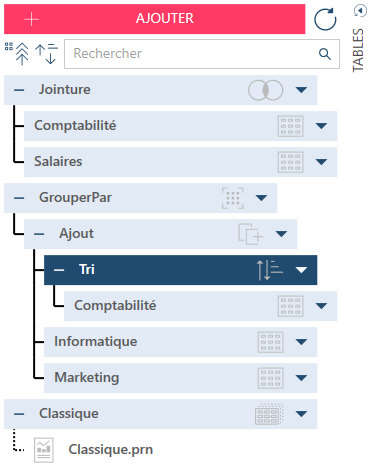This screenshot has height=470, width=370.
Task: Collapse the Jointure node
Action: [19, 90]
